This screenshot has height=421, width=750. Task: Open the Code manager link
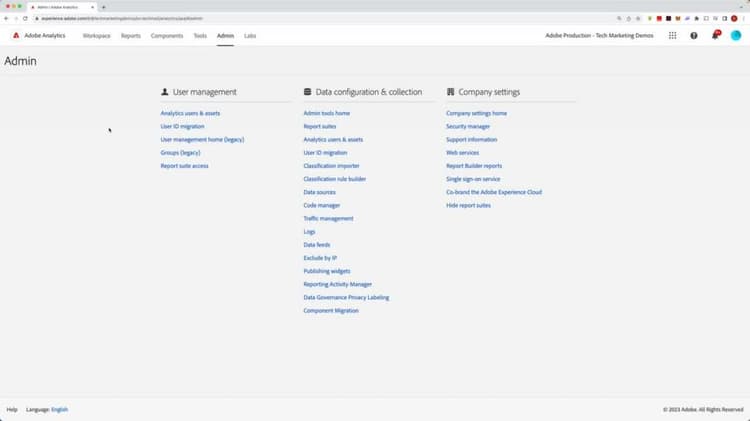(321, 205)
